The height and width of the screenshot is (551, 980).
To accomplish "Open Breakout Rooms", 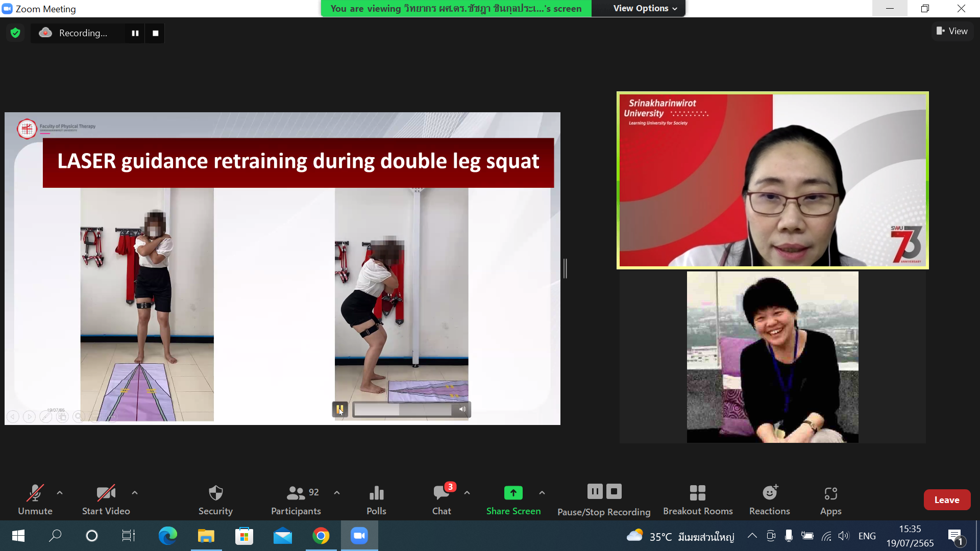I will [697, 493].
